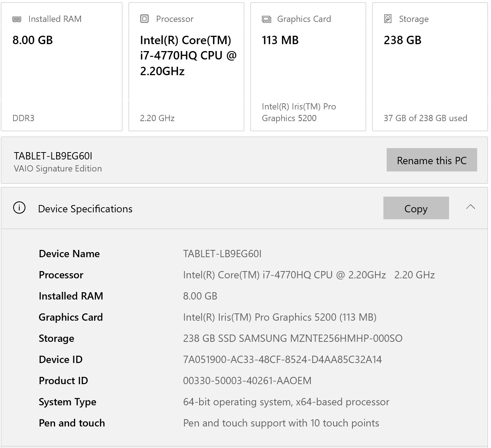Click the Graphics Card monitor icon

coord(266,19)
